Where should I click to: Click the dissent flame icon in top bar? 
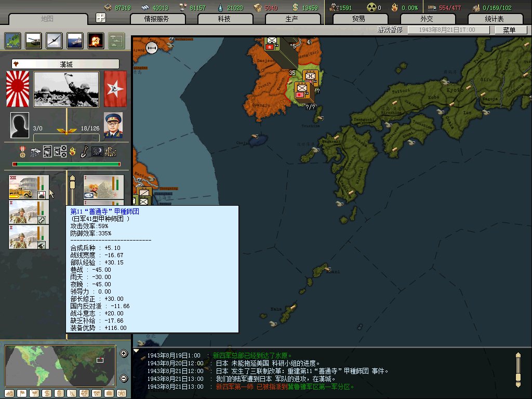tap(394, 7)
